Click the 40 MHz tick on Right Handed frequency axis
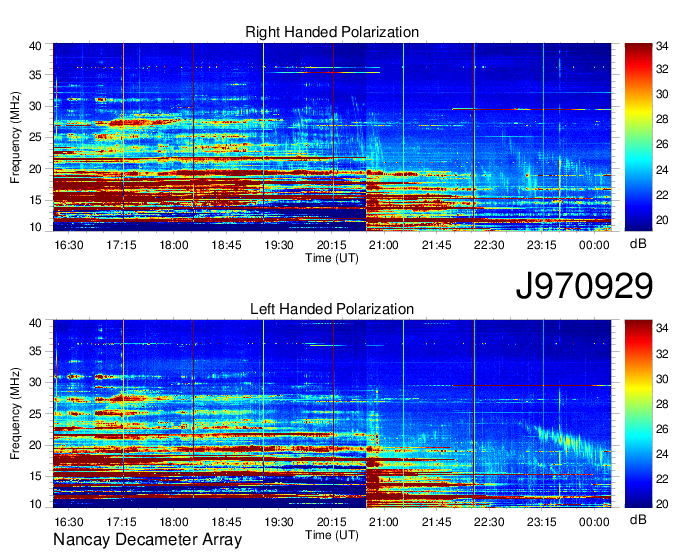Viewport: 680px width, 552px height. pyautogui.click(x=35, y=46)
